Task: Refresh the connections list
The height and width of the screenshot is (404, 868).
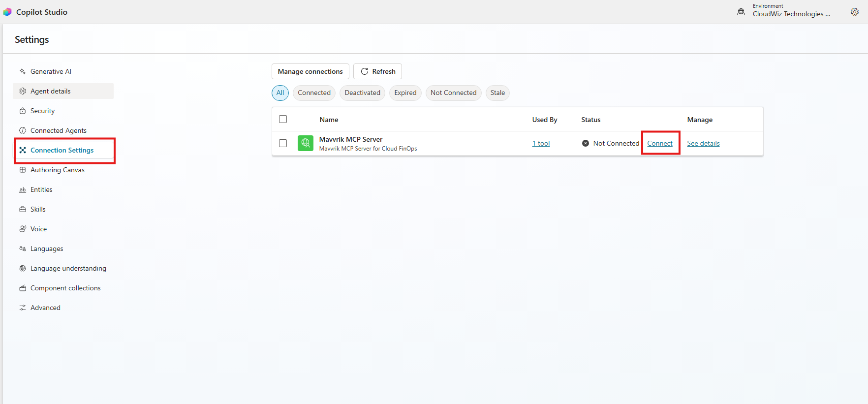Action: tap(378, 71)
